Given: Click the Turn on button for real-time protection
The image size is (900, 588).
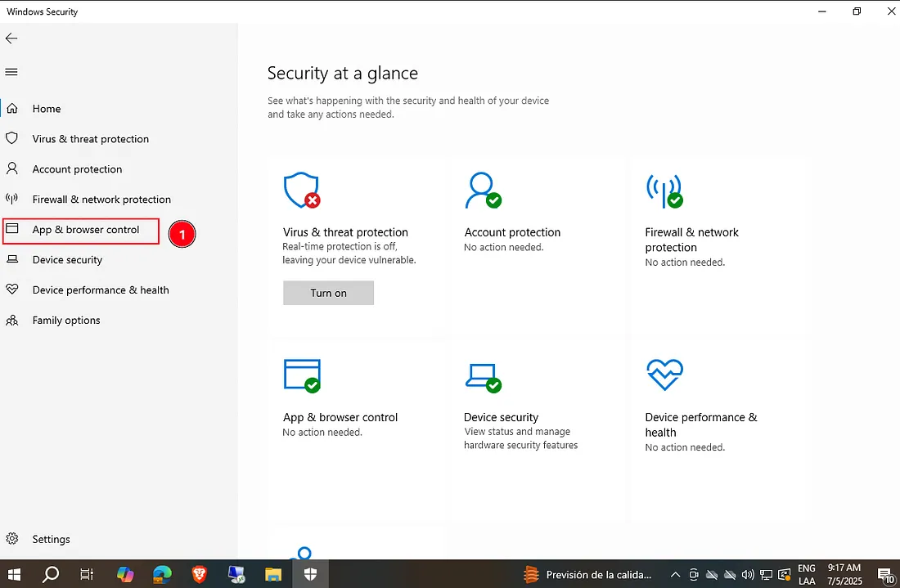Looking at the screenshot, I should coord(328,293).
